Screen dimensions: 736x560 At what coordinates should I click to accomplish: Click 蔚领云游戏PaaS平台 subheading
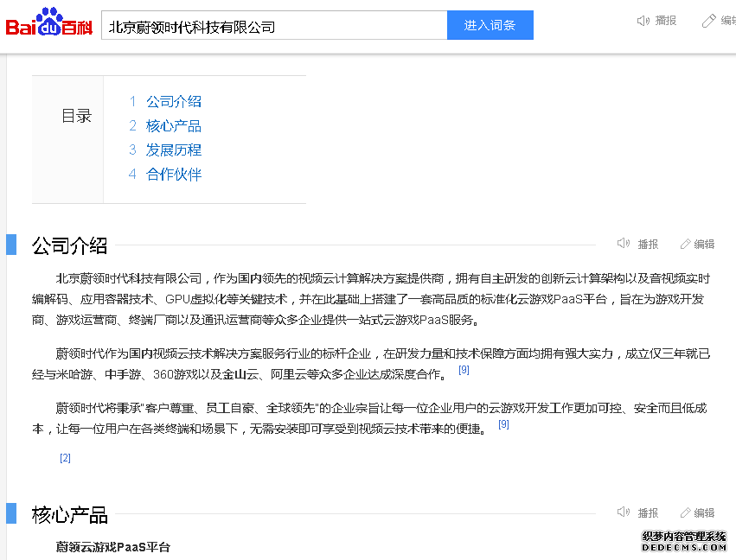click(112, 547)
